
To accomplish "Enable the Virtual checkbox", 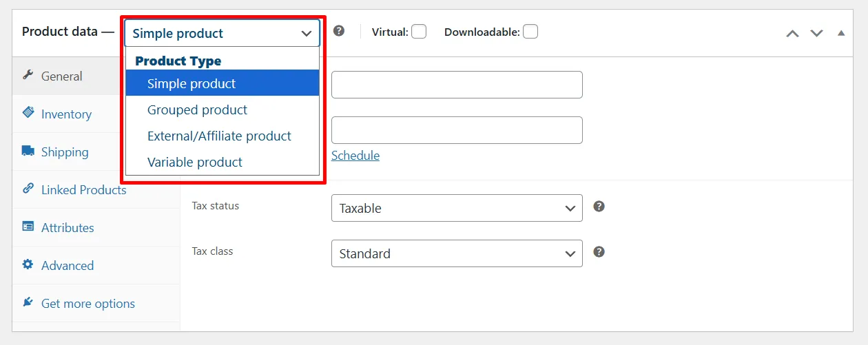I will tap(419, 32).
